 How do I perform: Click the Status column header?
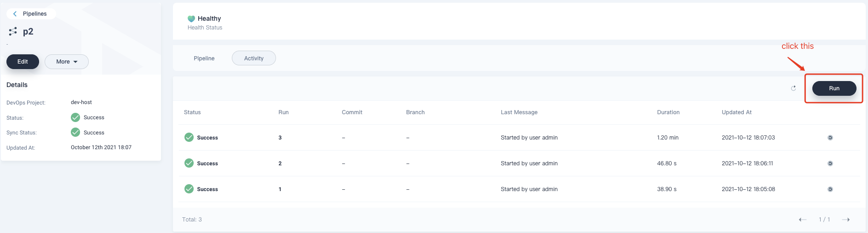192,112
